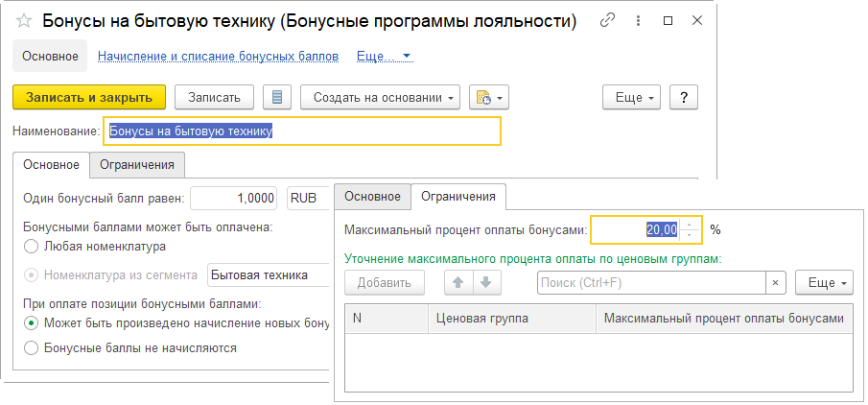This screenshot has height=405, width=868.
Task: Switch to Ограничения tab in main form
Action: [x=137, y=164]
